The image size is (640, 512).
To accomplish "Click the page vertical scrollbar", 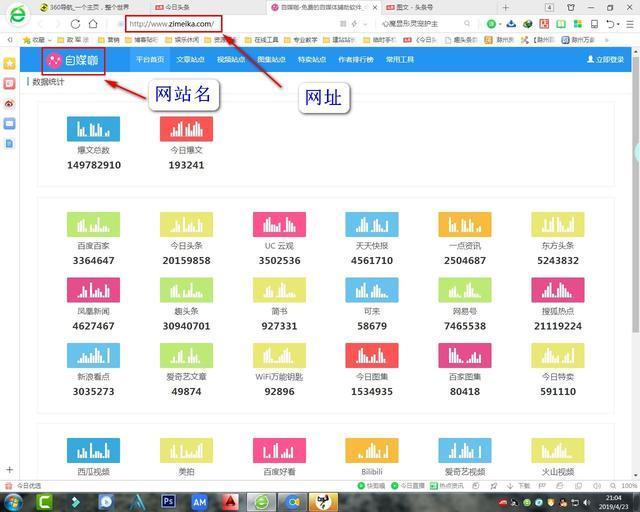I will pos(635,150).
